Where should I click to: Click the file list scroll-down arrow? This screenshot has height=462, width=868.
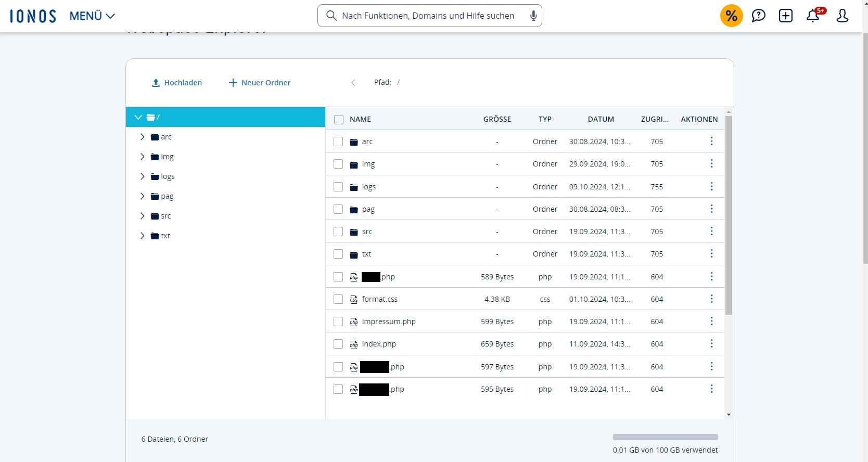[729, 415]
